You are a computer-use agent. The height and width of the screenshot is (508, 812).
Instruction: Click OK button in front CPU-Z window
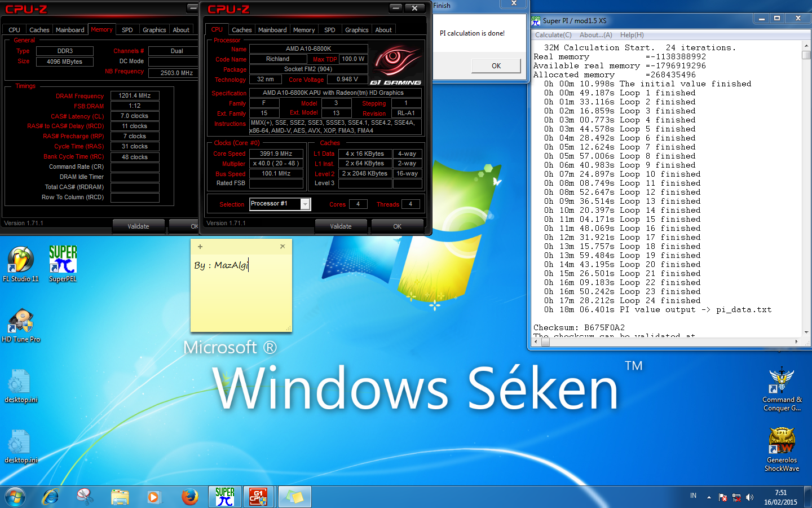coord(398,226)
